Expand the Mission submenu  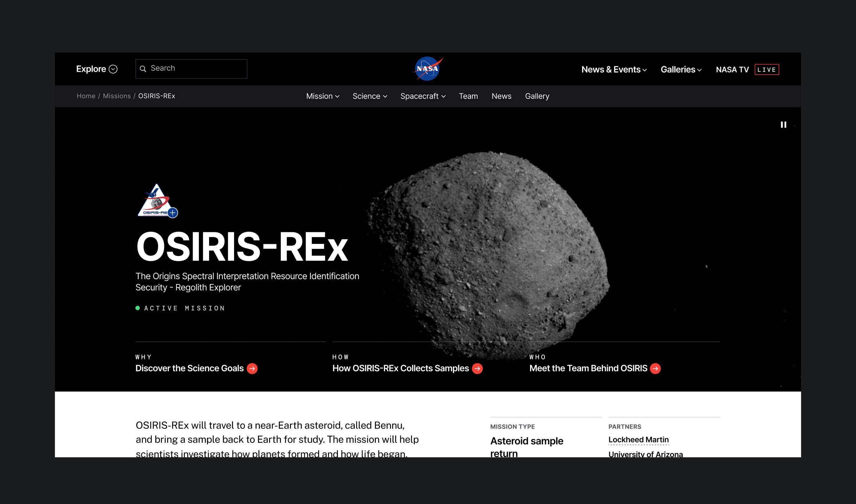322,96
